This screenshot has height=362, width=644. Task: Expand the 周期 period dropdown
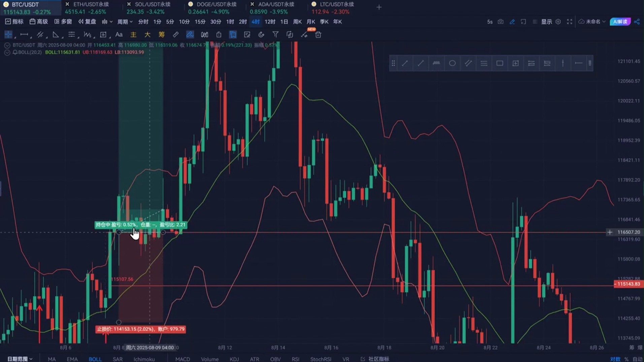(125, 22)
